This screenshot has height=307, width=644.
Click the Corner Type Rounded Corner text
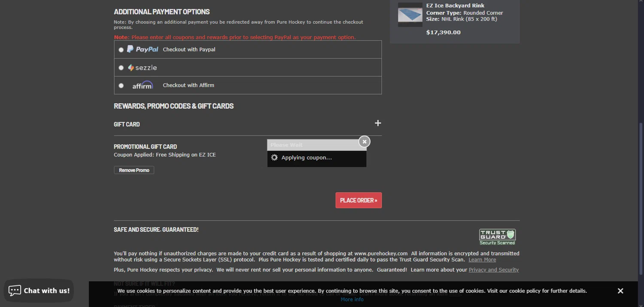(465, 13)
